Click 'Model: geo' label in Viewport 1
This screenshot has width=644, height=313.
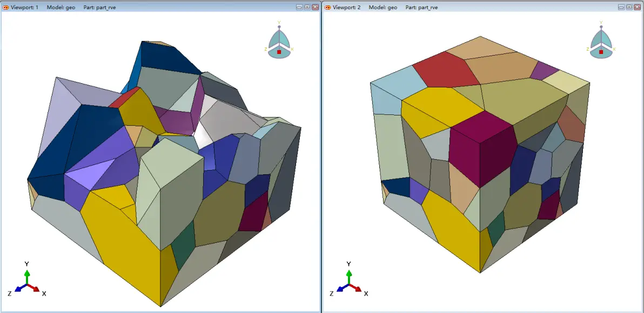click(x=61, y=8)
